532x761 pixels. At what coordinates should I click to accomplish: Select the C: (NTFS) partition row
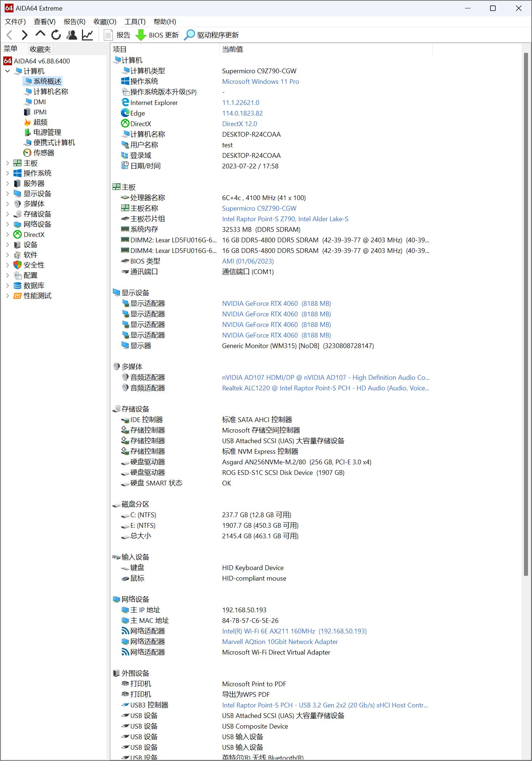[x=271, y=515]
